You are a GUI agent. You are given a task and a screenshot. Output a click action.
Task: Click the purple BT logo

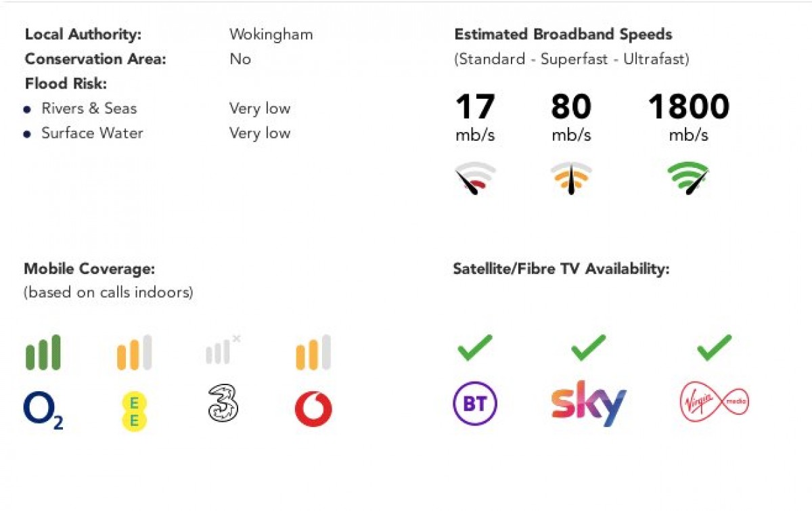tap(474, 403)
